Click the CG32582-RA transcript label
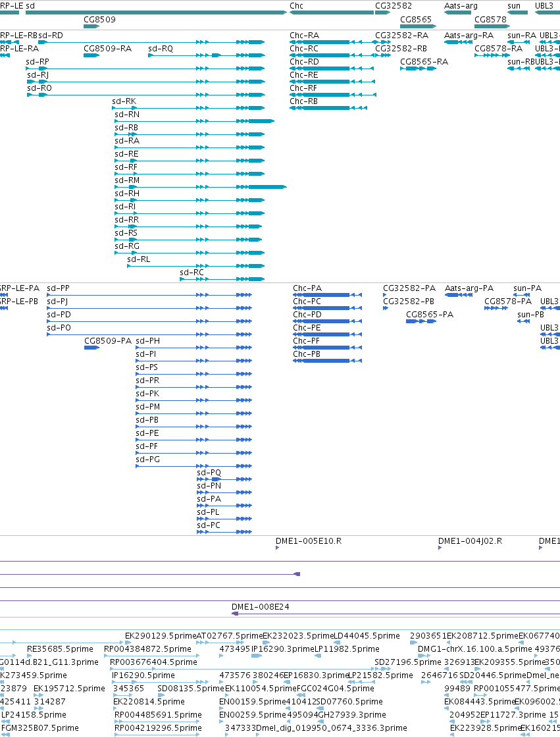Image resolution: width=560 pixels, height=738 pixels. click(x=402, y=36)
